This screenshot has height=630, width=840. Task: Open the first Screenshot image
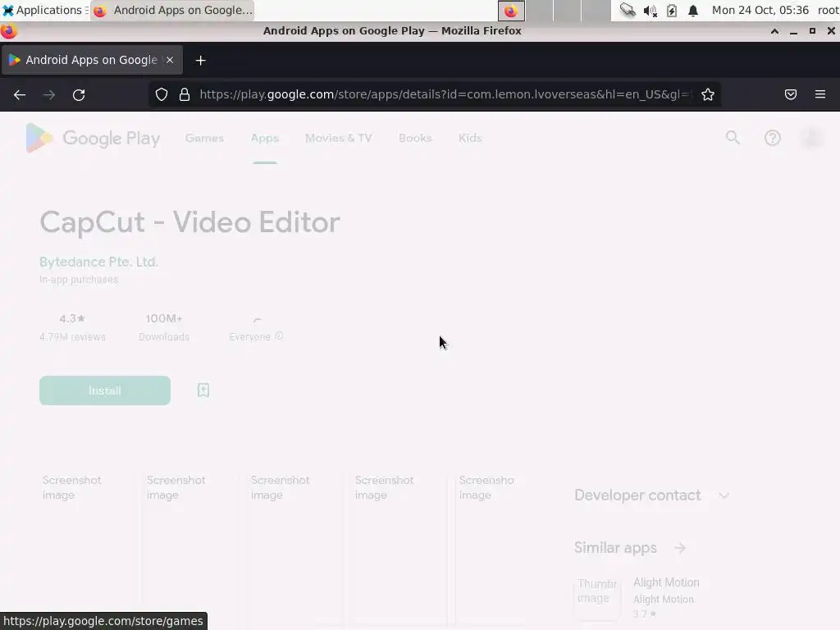tap(87, 552)
